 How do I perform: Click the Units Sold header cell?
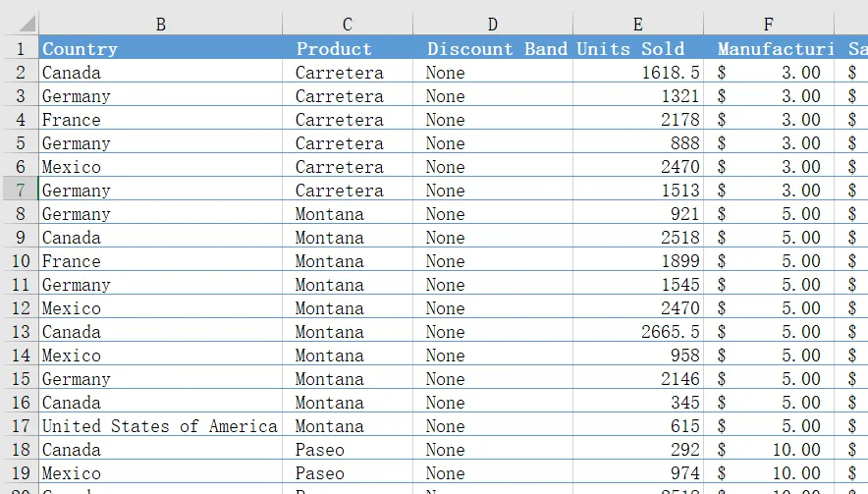(x=638, y=48)
